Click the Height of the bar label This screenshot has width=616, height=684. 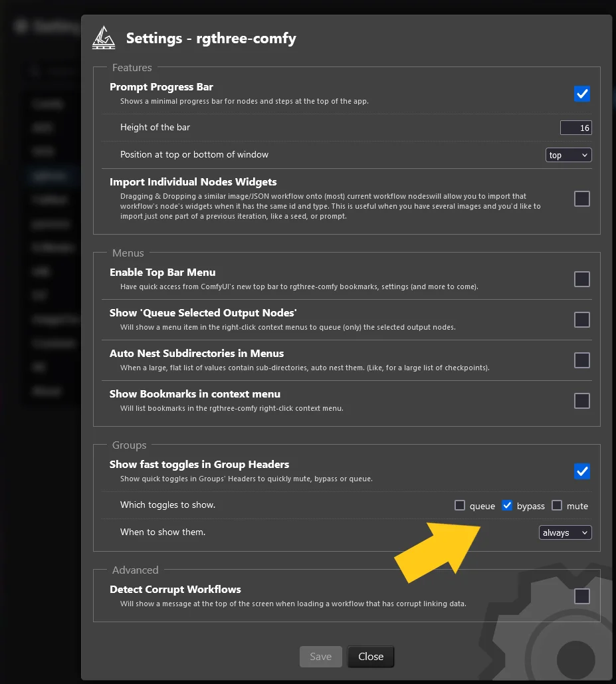click(155, 128)
